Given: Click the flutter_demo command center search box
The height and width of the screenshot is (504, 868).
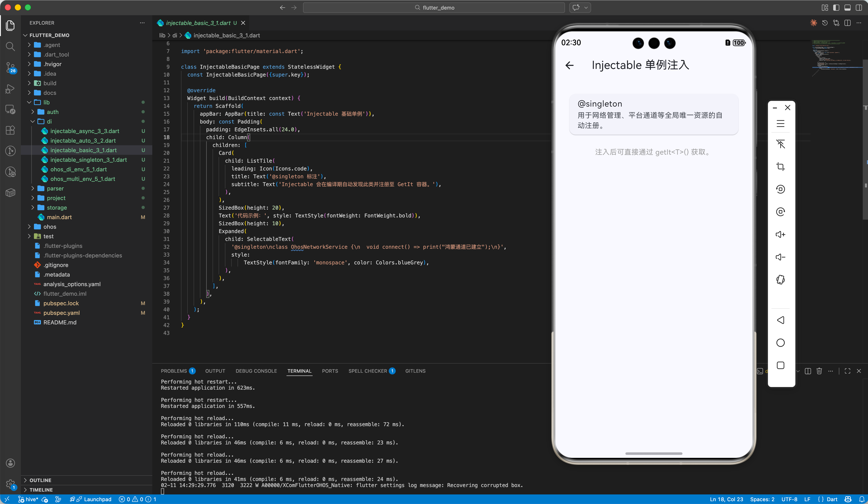Looking at the screenshot, I should (434, 8).
